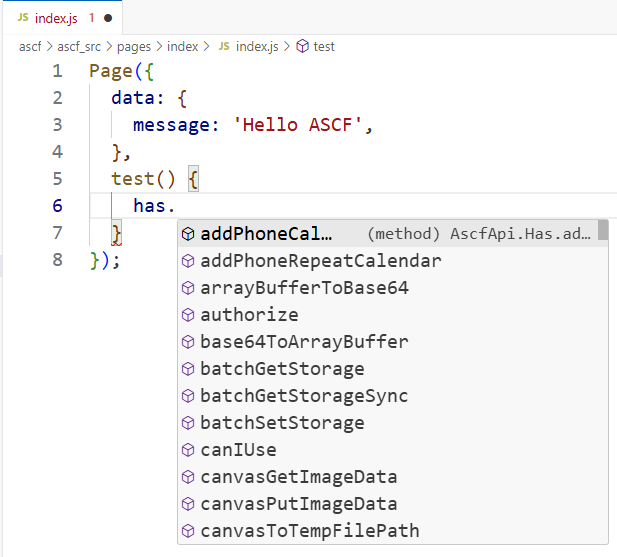This screenshot has height=557, width=617.
Task: Click the 'message' key on line 3
Action: tap(171, 125)
